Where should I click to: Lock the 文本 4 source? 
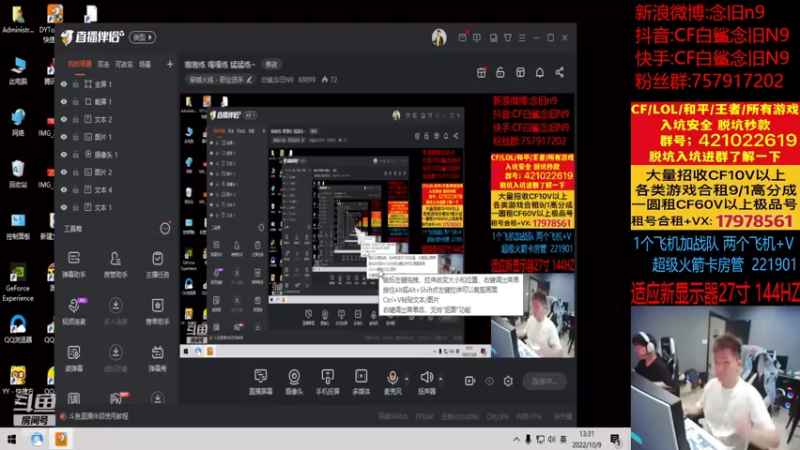pyautogui.click(x=76, y=190)
